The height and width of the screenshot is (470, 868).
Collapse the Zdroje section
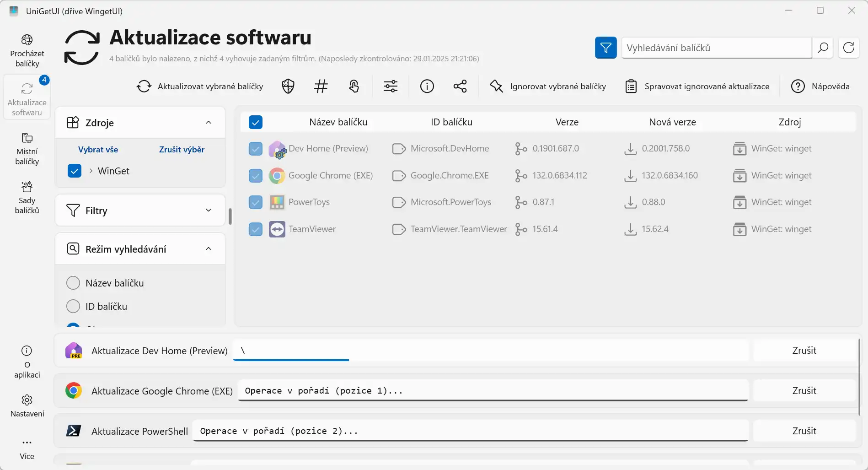209,122
